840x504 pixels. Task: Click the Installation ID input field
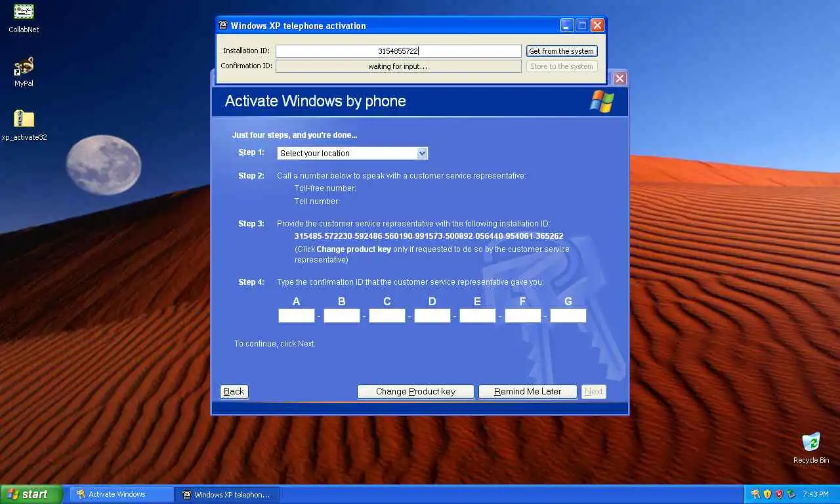coord(398,51)
